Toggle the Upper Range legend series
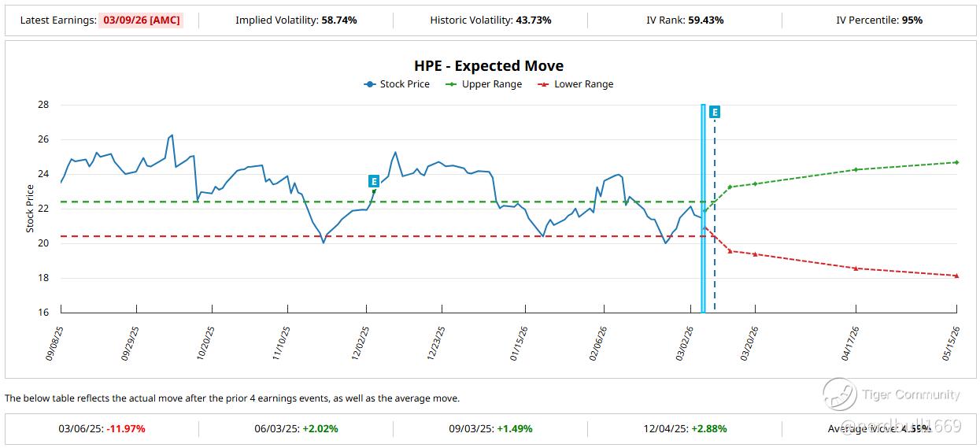Image resolution: width=980 pixels, height=448 pixels. click(x=483, y=84)
